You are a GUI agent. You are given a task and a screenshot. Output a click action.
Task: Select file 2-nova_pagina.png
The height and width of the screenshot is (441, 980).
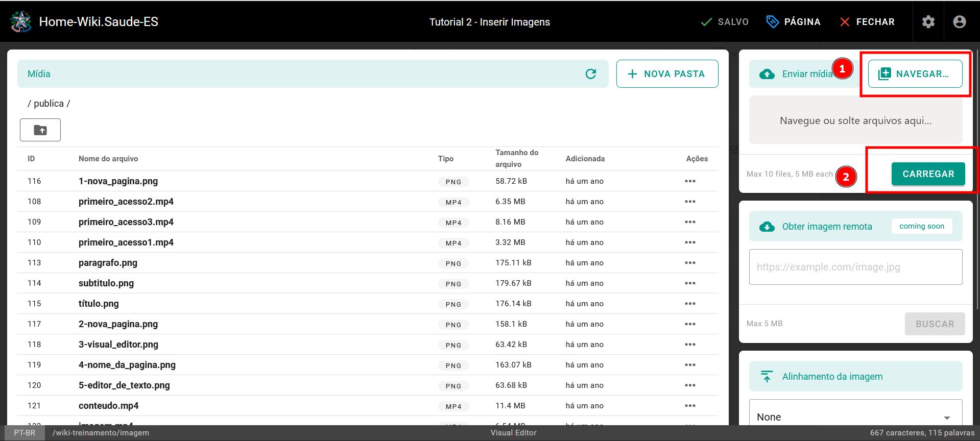(118, 324)
